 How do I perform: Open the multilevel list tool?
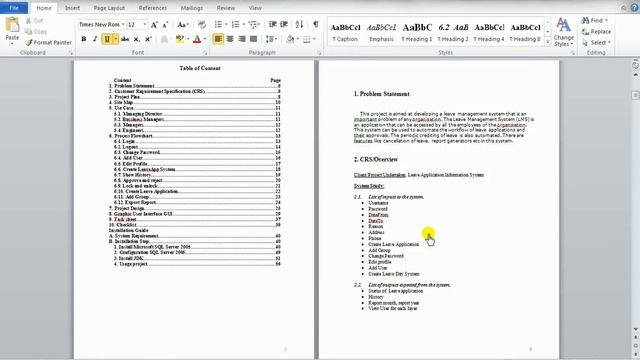[x=253, y=25]
